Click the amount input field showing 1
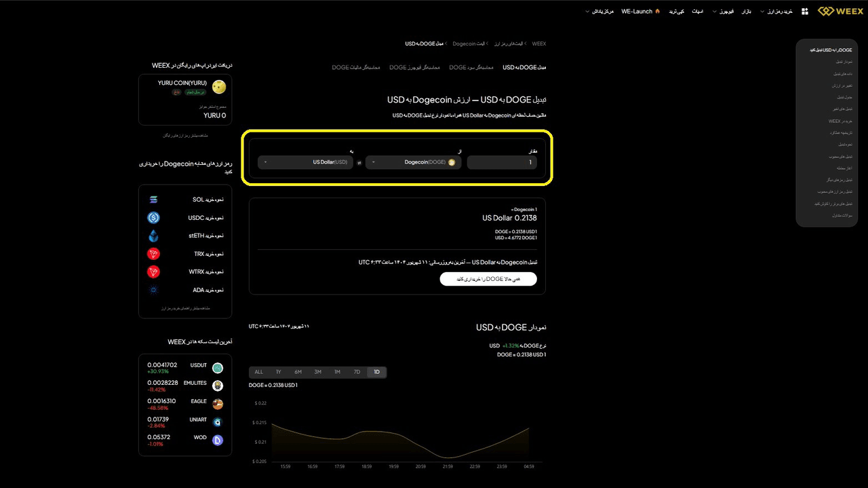Image resolution: width=868 pixels, height=488 pixels. point(502,162)
